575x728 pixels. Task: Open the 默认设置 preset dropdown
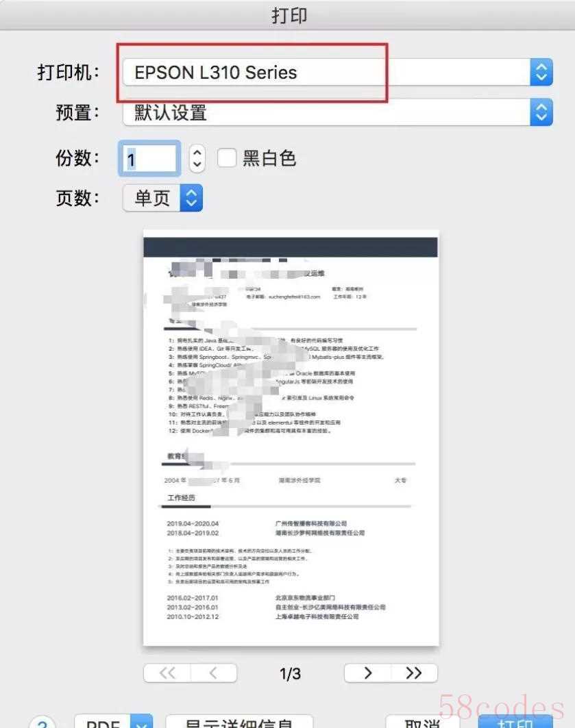pyautogui.click(x=338, y=112)
